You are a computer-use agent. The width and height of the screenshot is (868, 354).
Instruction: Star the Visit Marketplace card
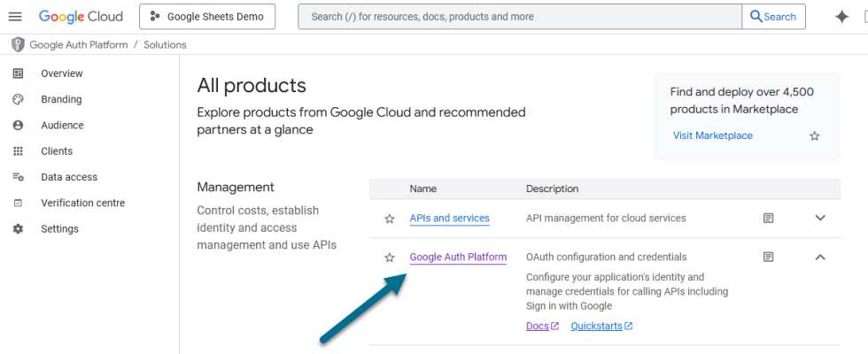pos(815,136)
